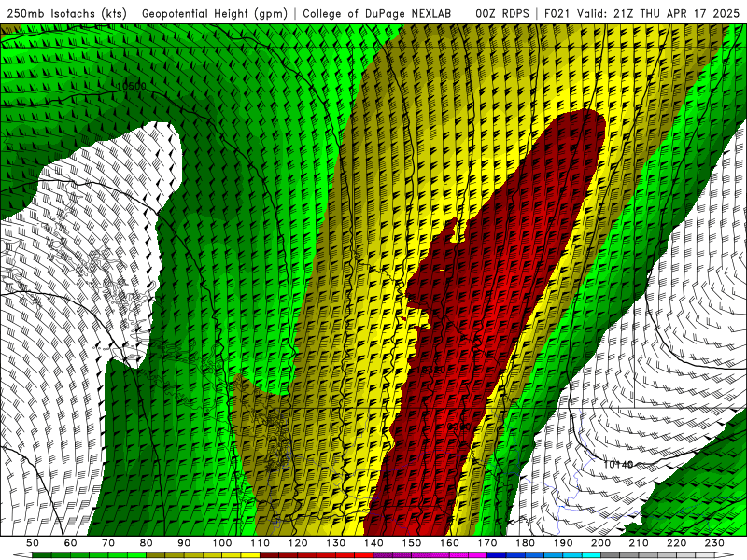The width and height of the screenshot is (747, 560).
Task: Click the 'F021' forecast hour label
Action: (x=557, y=13)
